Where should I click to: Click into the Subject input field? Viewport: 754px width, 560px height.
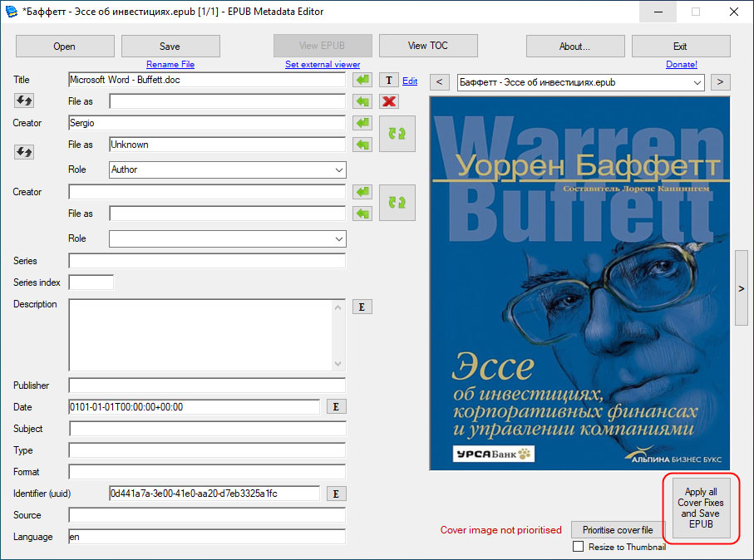pyautogui.click(x=207, y=429)
